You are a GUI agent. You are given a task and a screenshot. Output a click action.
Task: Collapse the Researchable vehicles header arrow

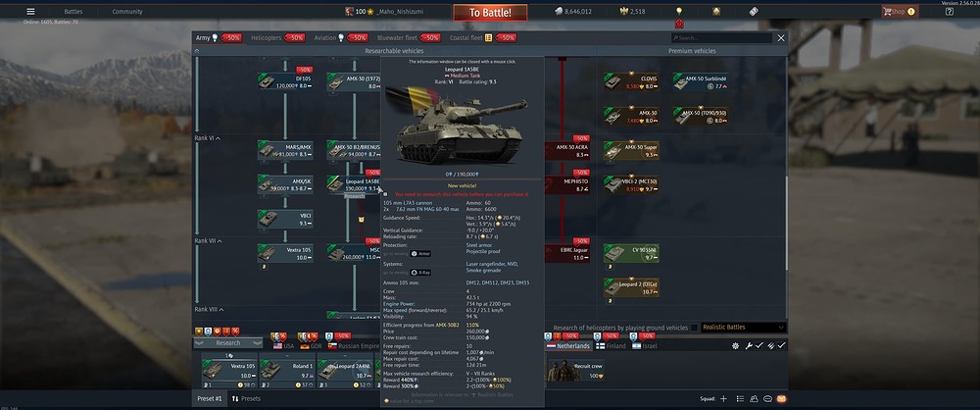(197, 51)
